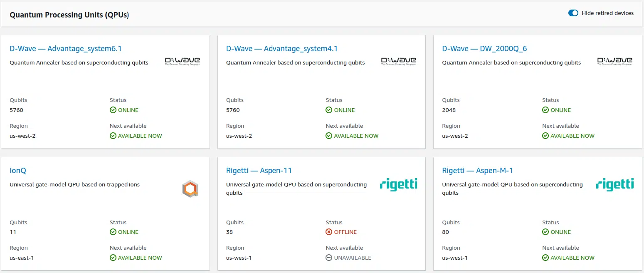
Task: Click ONLINE check icon on Advantage_system6.1 card
Action: pyautogui.click(x=113, y=110)
